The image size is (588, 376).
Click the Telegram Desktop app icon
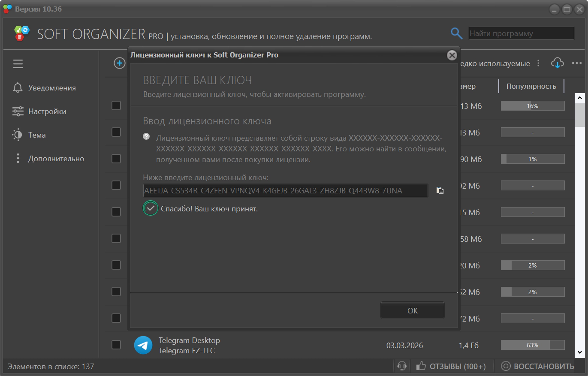[143, 345]
